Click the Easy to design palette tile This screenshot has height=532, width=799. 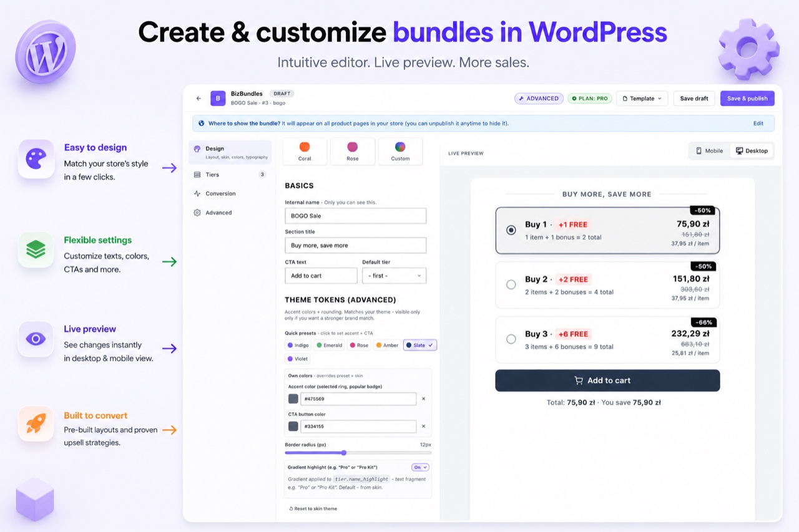(x=36, y=158)
